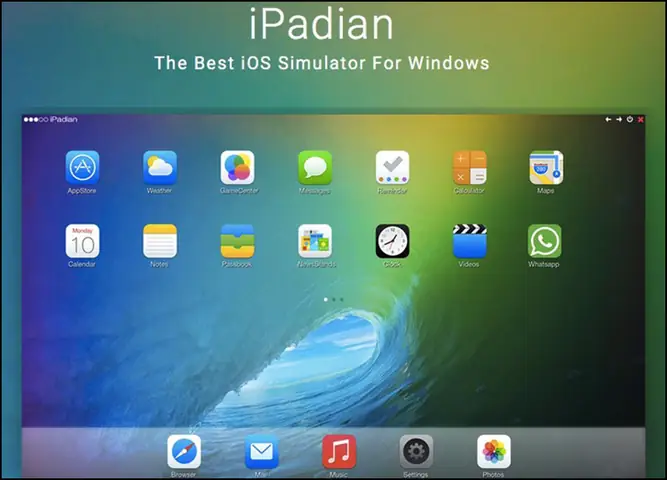Open the Calculator app

point(470,167)
